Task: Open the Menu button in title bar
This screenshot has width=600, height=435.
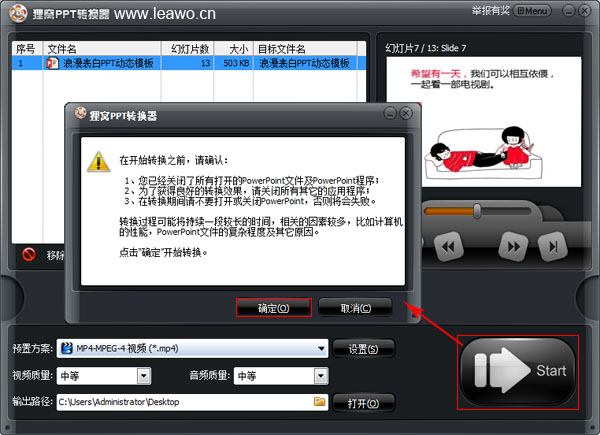Action: pos(532,11)
